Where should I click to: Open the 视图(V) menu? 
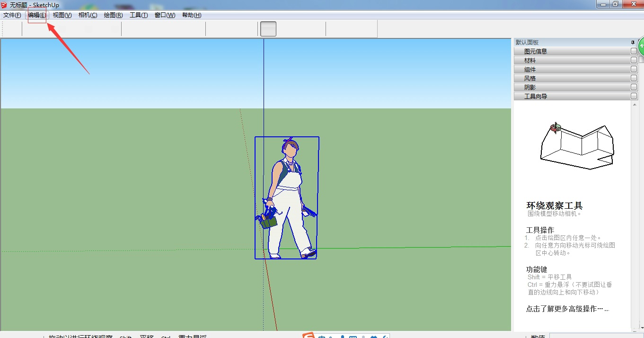click(x=62, y=15)
